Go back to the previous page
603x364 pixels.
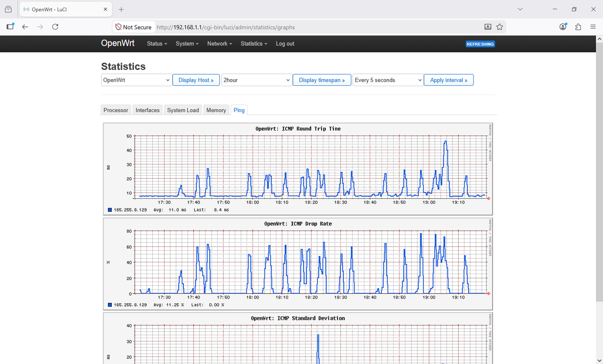pyautogui.click(x=25, y=27)
